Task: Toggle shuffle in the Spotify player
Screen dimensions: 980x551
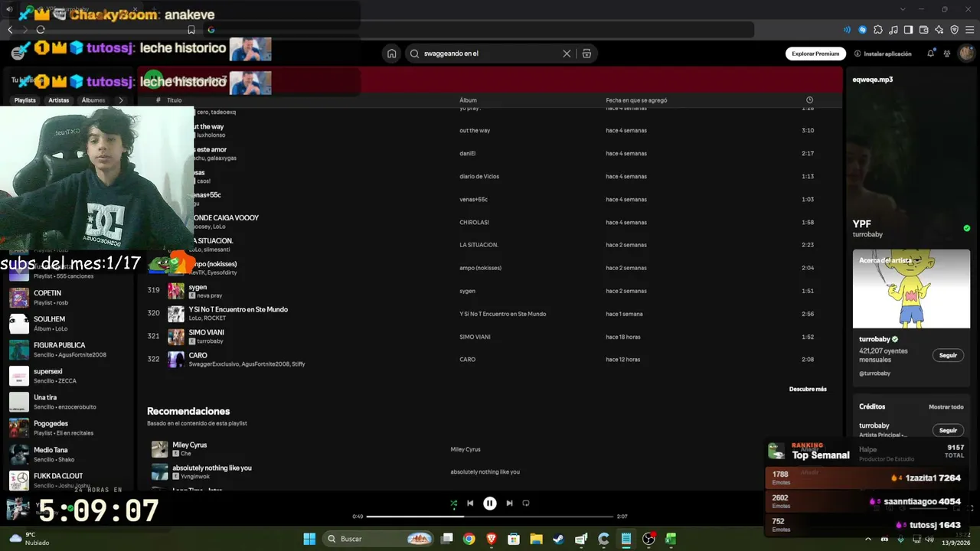Action: tap(454, 504)
